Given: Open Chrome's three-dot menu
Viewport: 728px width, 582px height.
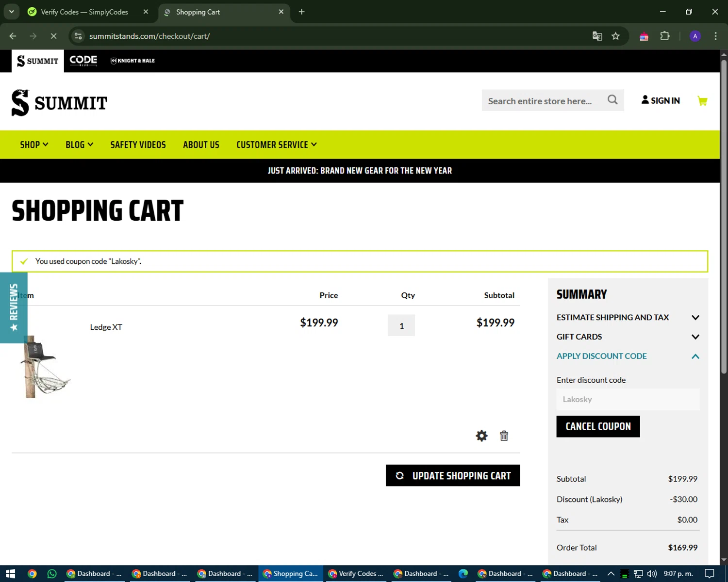Looking at the screenshot, I should [x=715, y=36].
